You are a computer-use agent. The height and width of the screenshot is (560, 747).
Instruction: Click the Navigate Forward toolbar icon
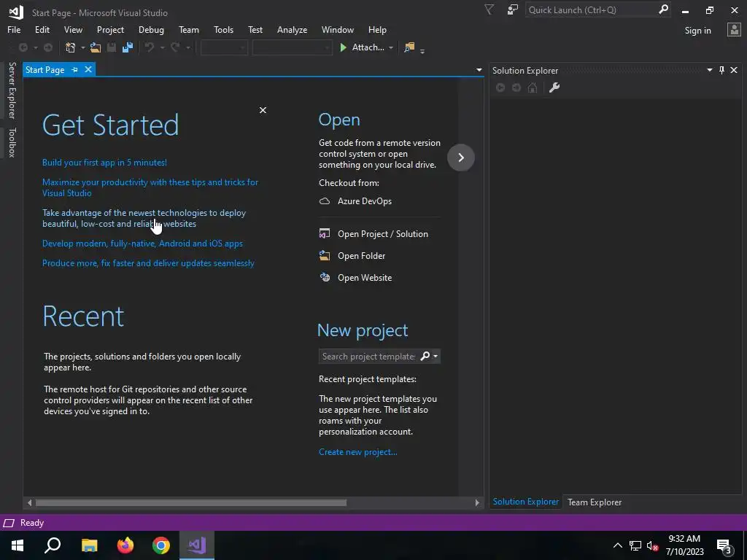click(48, 47)
